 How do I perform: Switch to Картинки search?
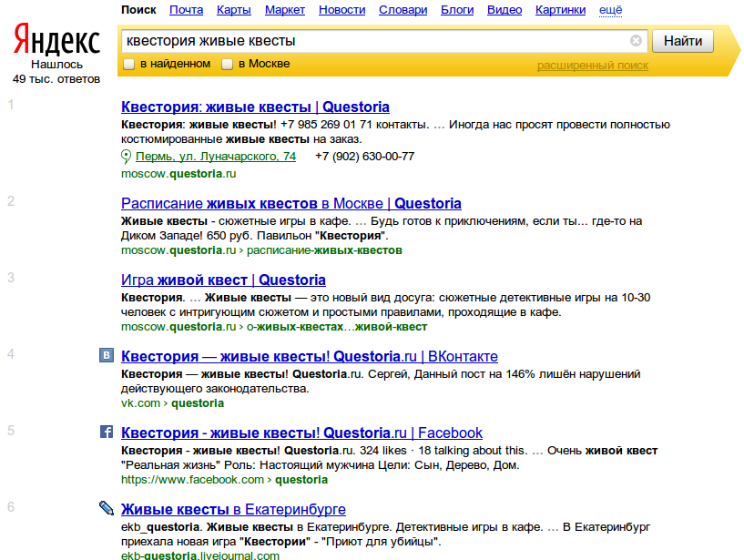click(x=560, y=10)
